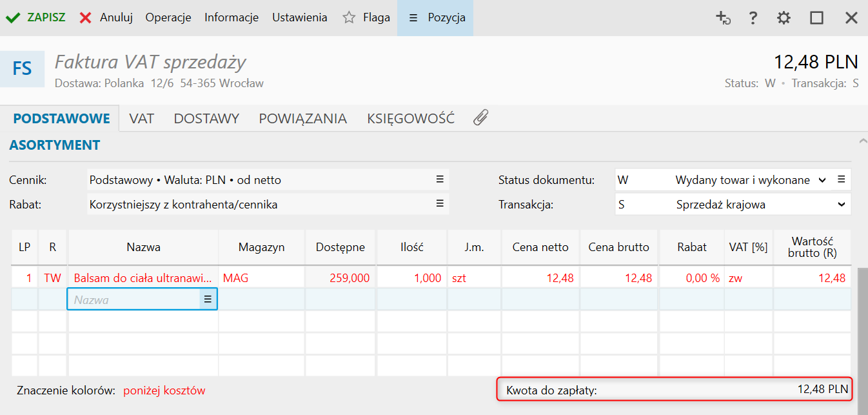Screen dimensions: 868x415
Task: Click the vertical scrollbar thumb
Action: pos(863,342)
